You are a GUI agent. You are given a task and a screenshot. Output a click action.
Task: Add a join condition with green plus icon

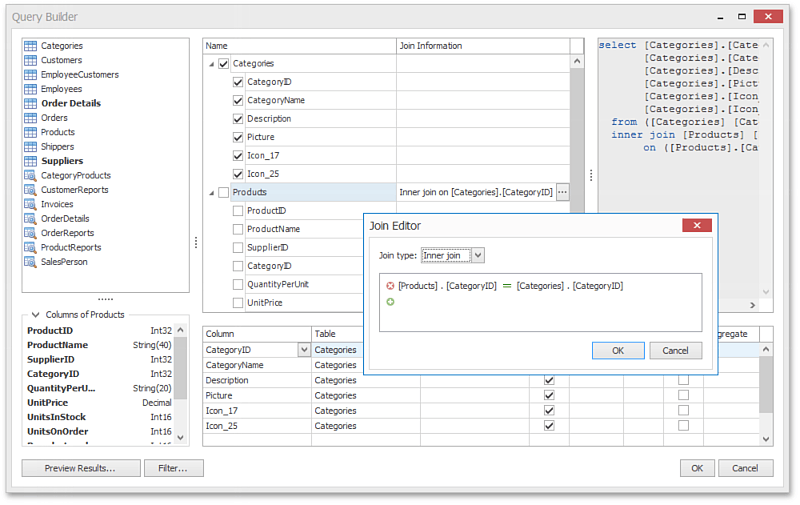[x=390, y=301]
